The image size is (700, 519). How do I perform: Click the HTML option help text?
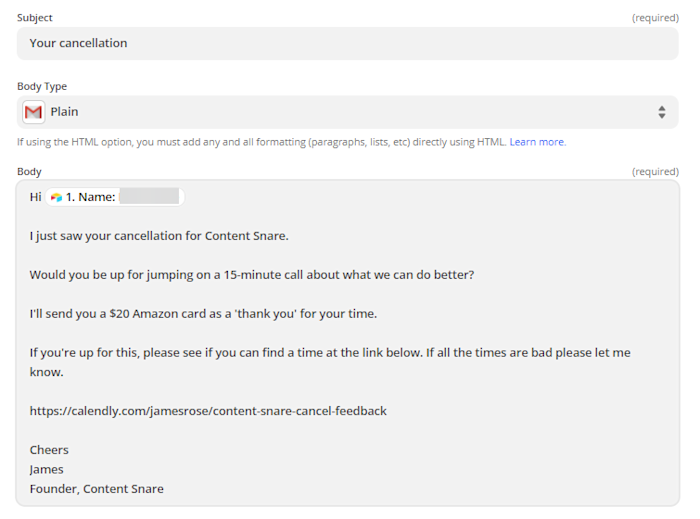point(260,142)
